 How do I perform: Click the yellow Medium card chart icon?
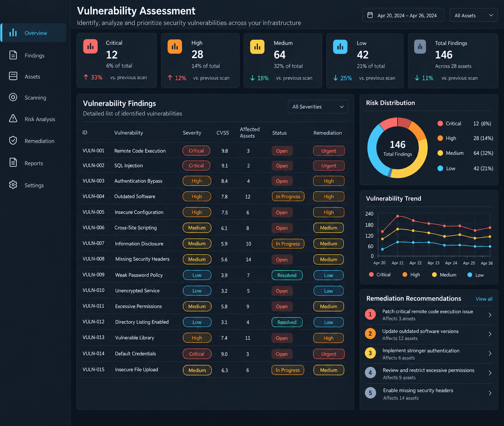(257, 47)
